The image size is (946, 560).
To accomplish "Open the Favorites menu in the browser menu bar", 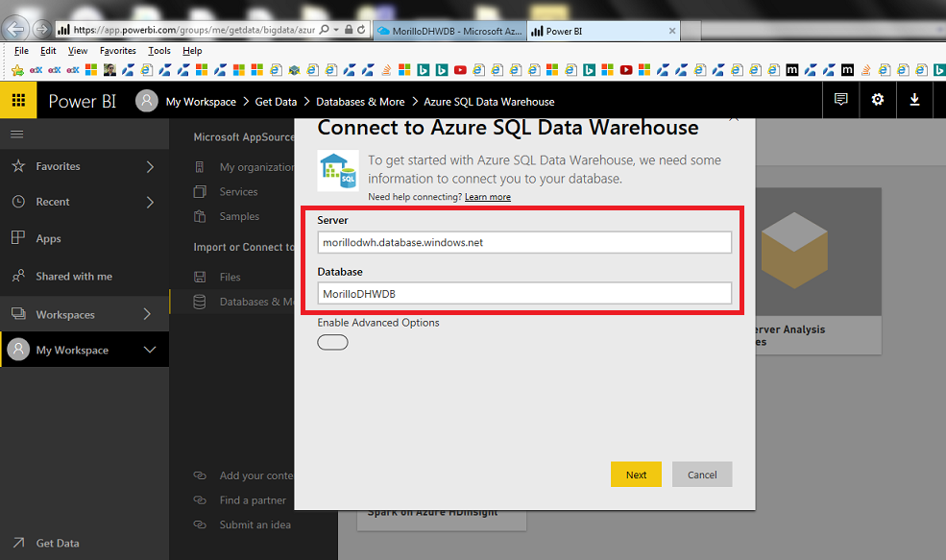I will pos(117,51).
